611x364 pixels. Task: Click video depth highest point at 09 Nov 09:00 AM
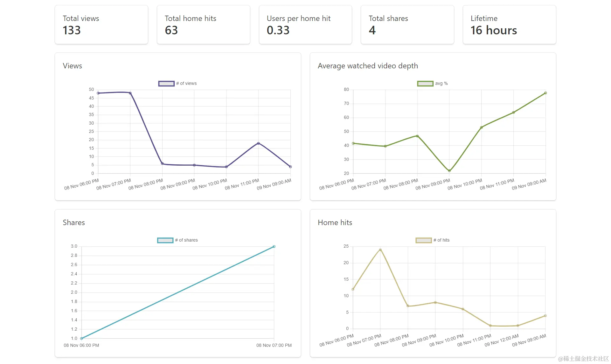(545, 93)
